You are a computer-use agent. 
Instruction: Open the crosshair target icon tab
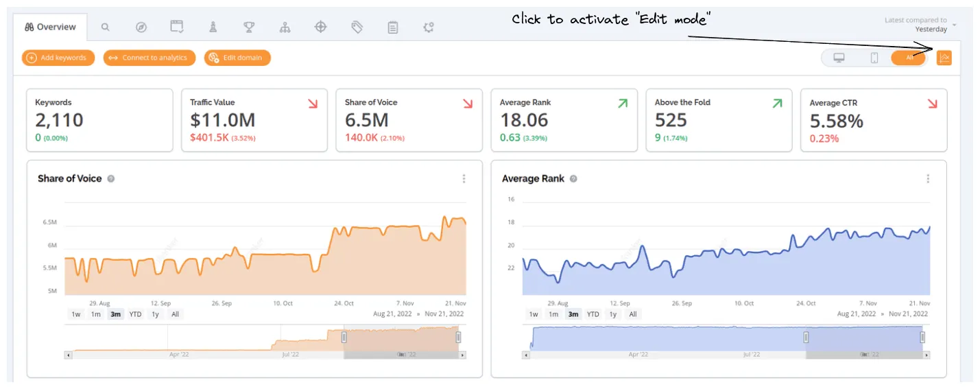point(320,27)
